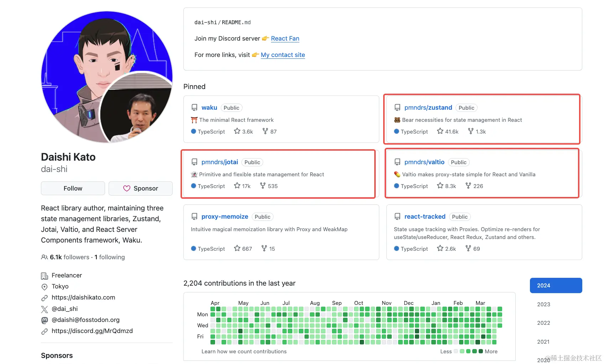
Task: Click the Pinned section heading
Action: click(x=194, y=87)
